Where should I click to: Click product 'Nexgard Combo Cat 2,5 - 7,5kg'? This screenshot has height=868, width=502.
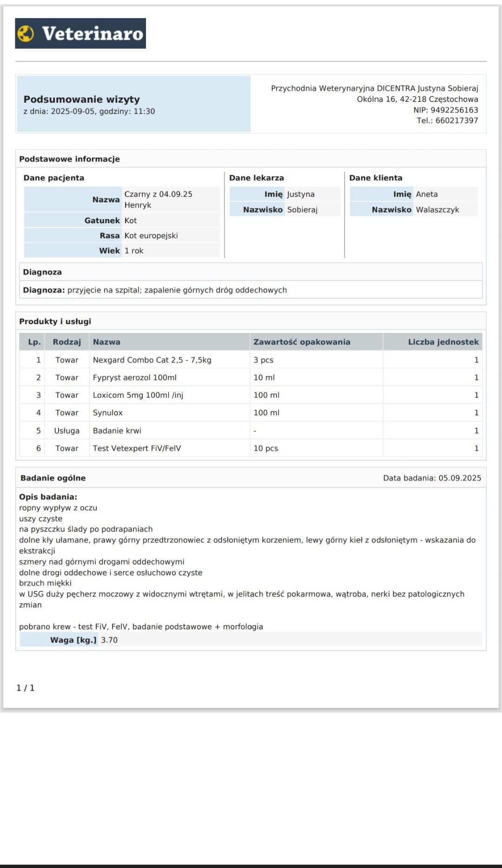pyautogui.click(x=152, y=360)
